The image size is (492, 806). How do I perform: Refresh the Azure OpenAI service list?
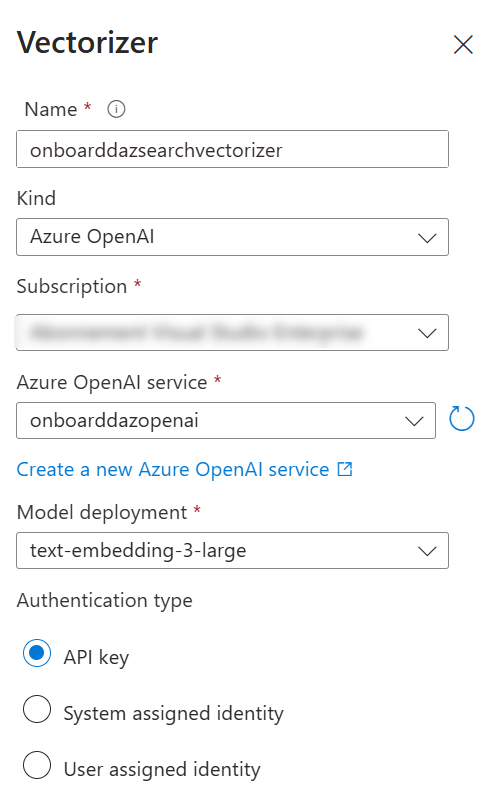461,418
